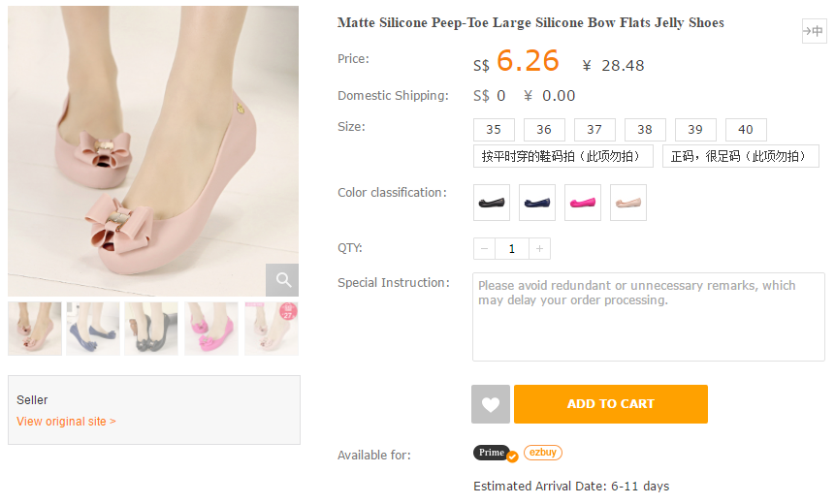Select the black shoe color swatch
Screen dimensions: 835x504
(x=492, y=203)
